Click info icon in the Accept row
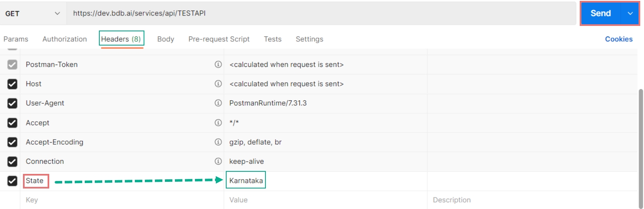This screenshot has width=644, height=209. click(x=217, y=123)
